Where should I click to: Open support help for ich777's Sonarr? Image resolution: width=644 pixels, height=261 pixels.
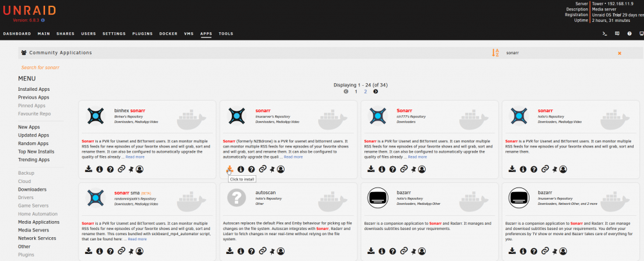[393, 169]
